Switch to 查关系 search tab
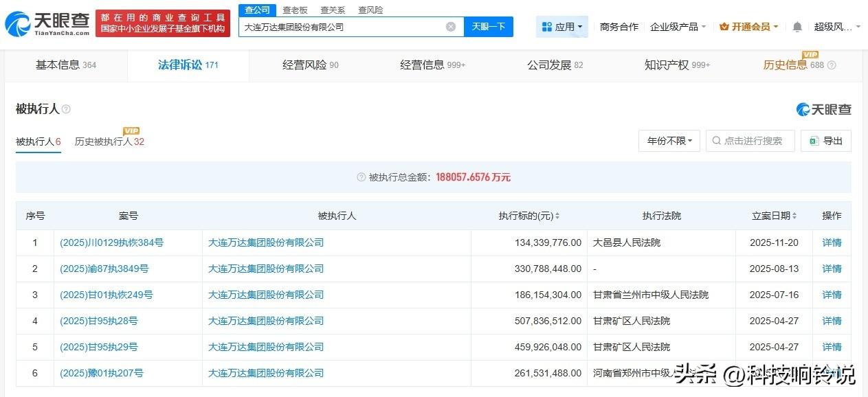 point(333,10)
